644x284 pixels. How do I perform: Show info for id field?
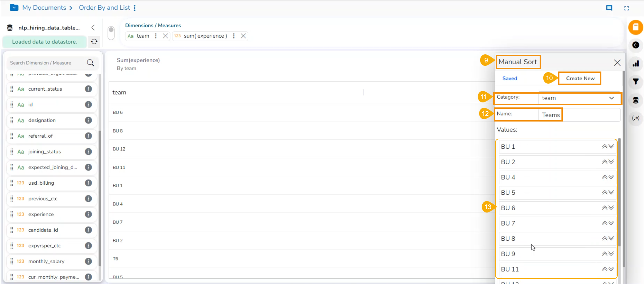tap(89, 105)
